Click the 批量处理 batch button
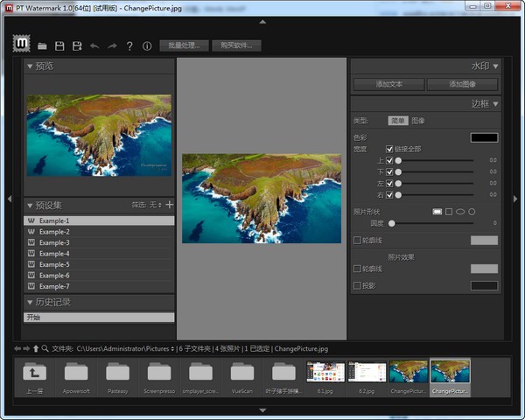This screenshot has width=525, height=420. click(x=184, y=45)
